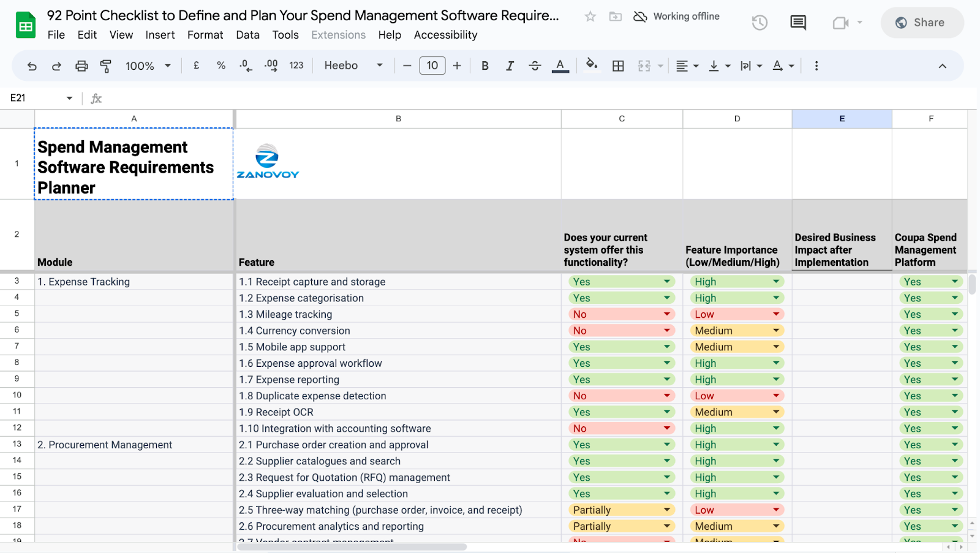This screenshot has height=553, width=980.
Task: Open the comments icon
Action: (x=798, y=23)
